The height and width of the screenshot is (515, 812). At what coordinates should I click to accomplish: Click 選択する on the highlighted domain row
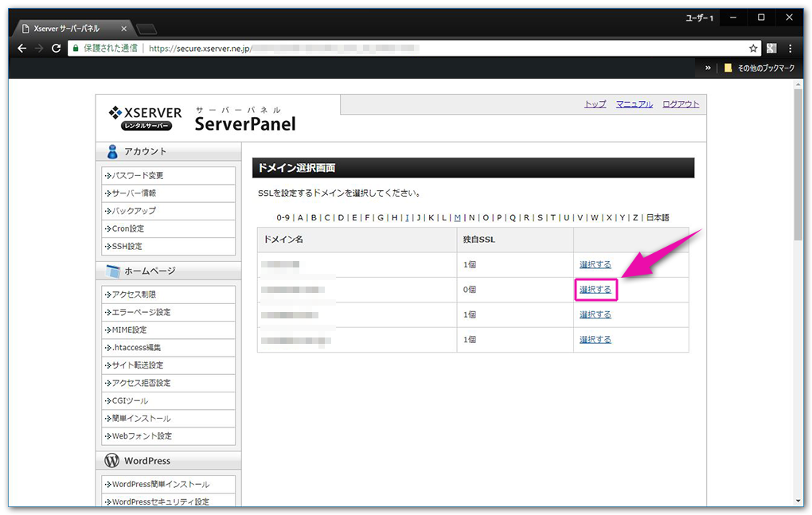[x=595, y=289]
